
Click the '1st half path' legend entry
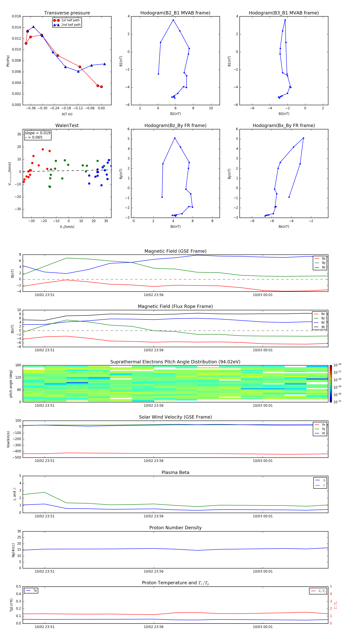coord(67,20)
